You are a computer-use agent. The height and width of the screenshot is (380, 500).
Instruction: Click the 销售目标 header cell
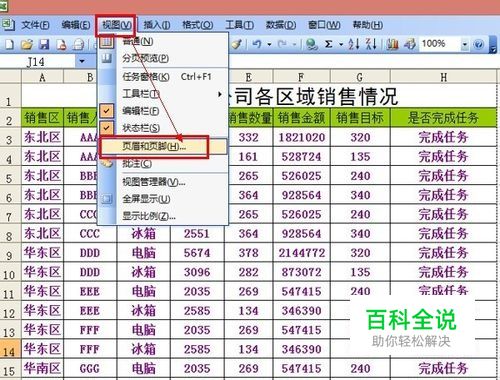(x=360, y=118)
